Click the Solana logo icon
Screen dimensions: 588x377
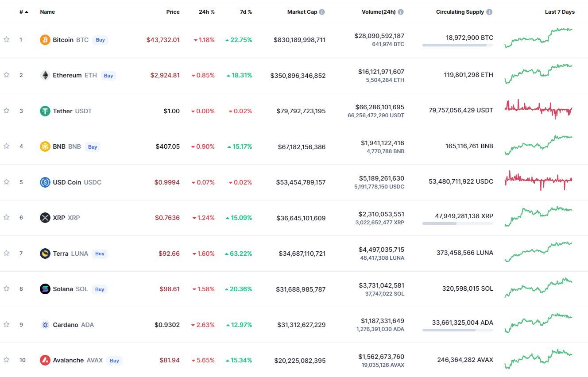[x=45, y=289]
